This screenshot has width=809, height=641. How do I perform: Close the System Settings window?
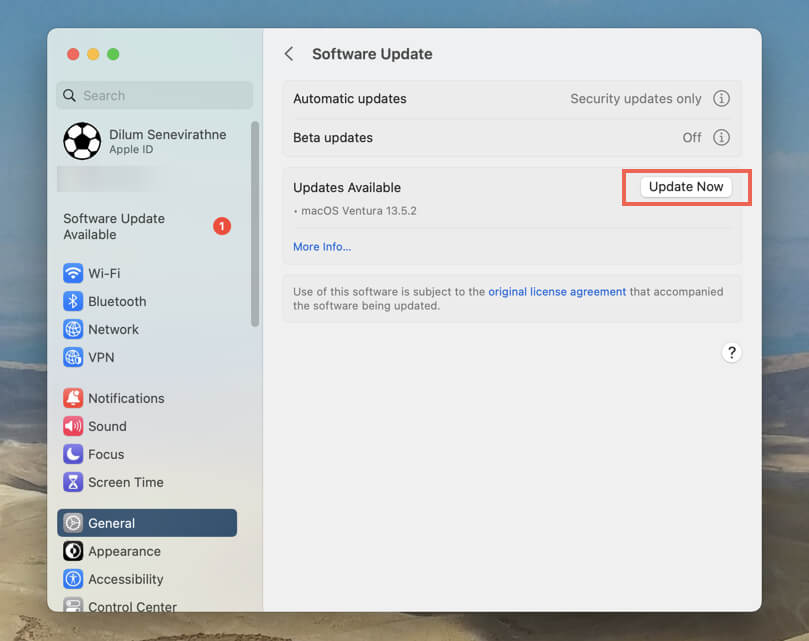pyautogui.click(x=73, y=54)
